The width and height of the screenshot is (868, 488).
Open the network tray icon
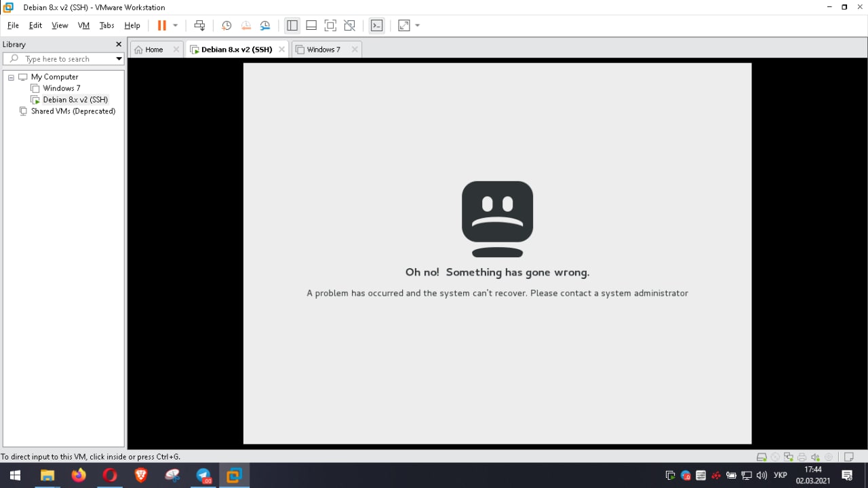(747, 476)
